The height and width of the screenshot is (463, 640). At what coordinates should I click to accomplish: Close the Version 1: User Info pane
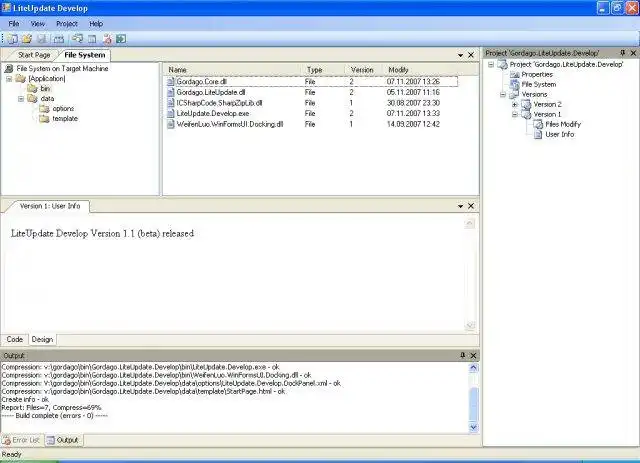pyautogui.click(x=471, y=206)
